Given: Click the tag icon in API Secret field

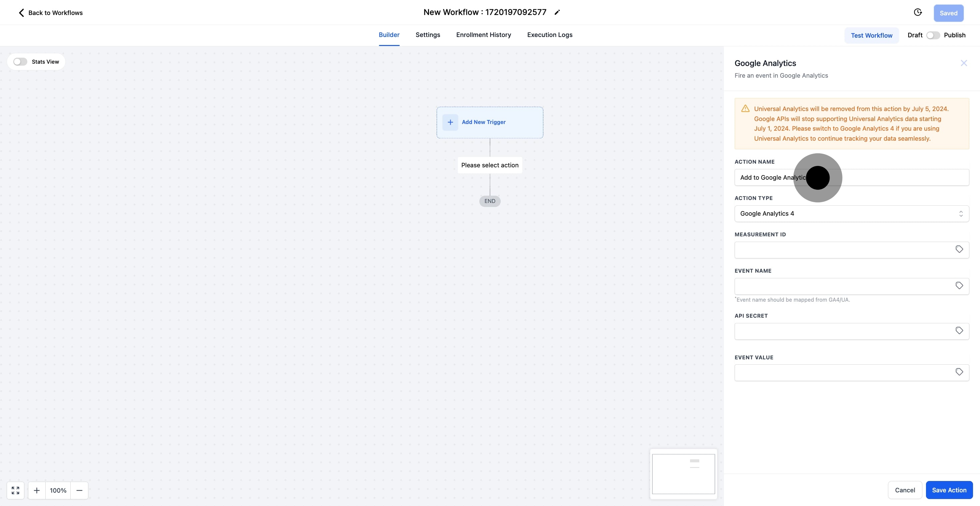Looking at the screenshot, I should 959,331.
